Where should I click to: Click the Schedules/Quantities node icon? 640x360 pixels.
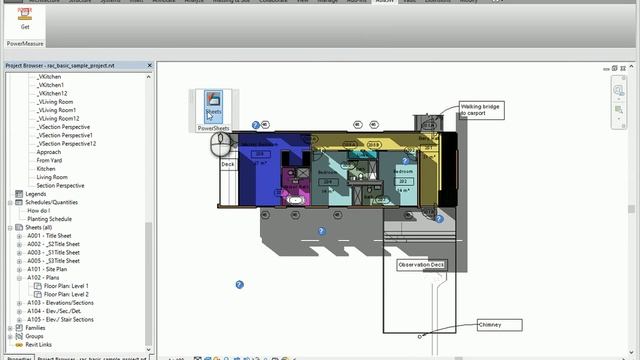(19, 202)
